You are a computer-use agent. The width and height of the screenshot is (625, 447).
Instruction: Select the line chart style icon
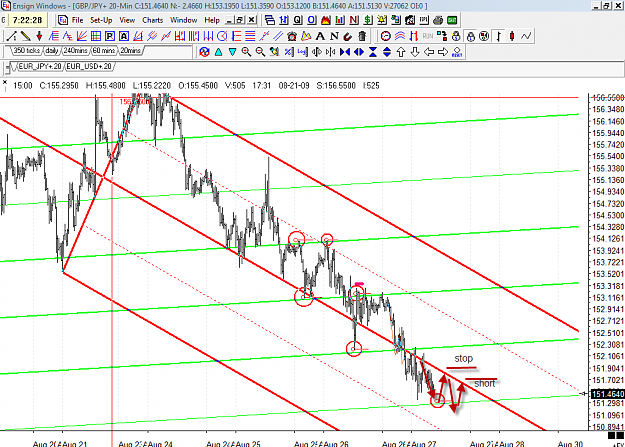coord(526,36)
